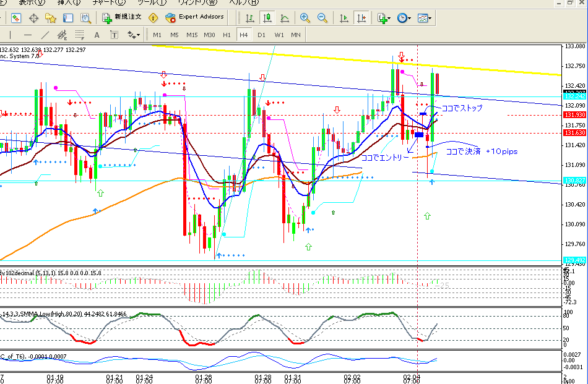The height and width of the screenshot is (384, 588).
Task: Click the 131.630 red price label
Action: point(575,132)
